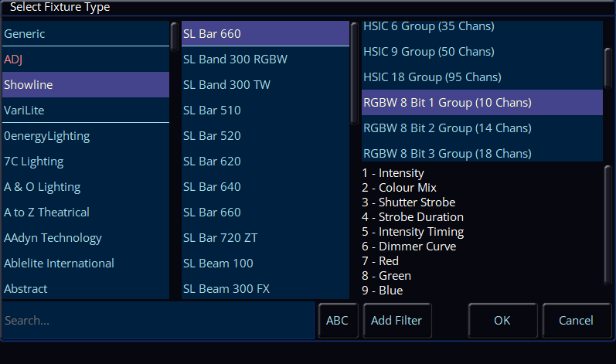The width and height of the screenshot is (616, 364).
Task: Click channel 2 - Colour Mix
Action: 399,188
